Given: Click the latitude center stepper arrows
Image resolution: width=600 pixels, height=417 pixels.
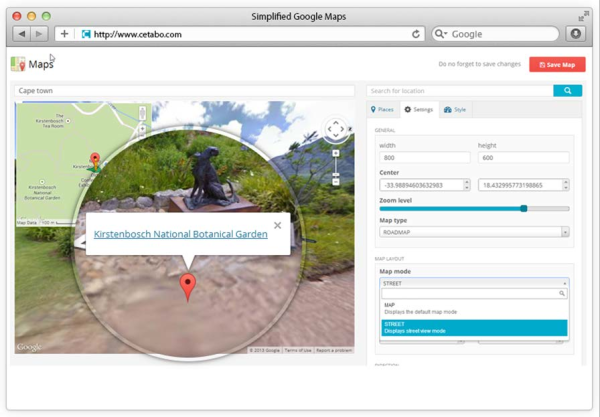Looking at the screenshot, I should 466,185.
